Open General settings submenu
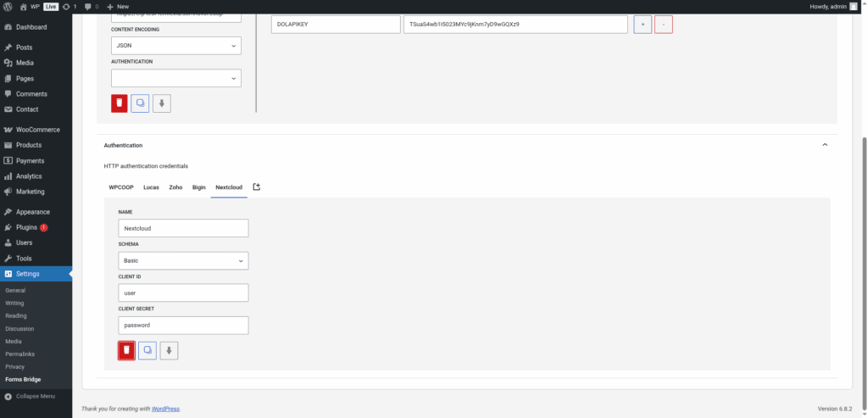The image size is (868, 418). click(x=15, y=290)
